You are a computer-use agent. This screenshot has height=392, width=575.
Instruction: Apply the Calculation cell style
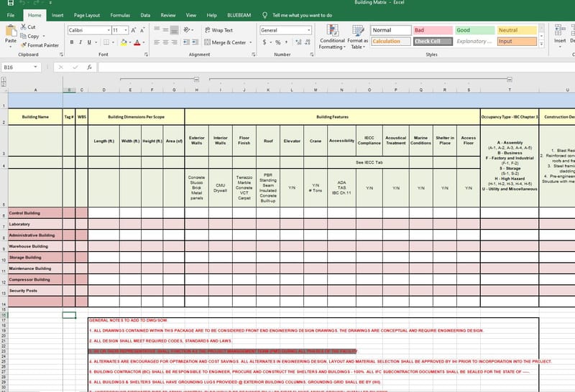point(390,42)
